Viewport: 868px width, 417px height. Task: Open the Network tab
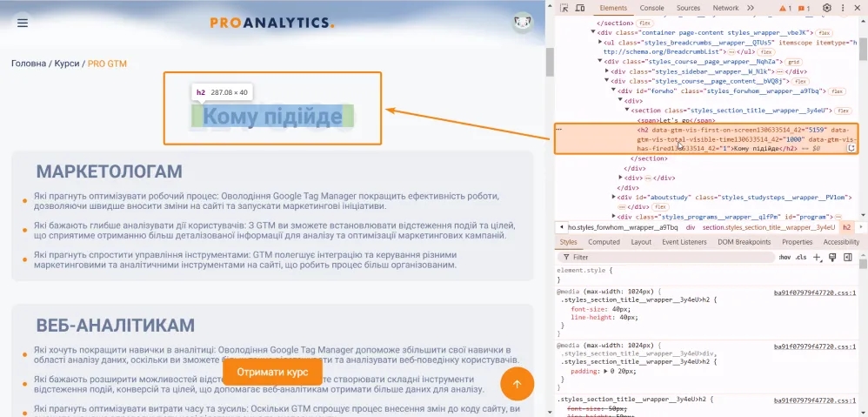[725, 8]
